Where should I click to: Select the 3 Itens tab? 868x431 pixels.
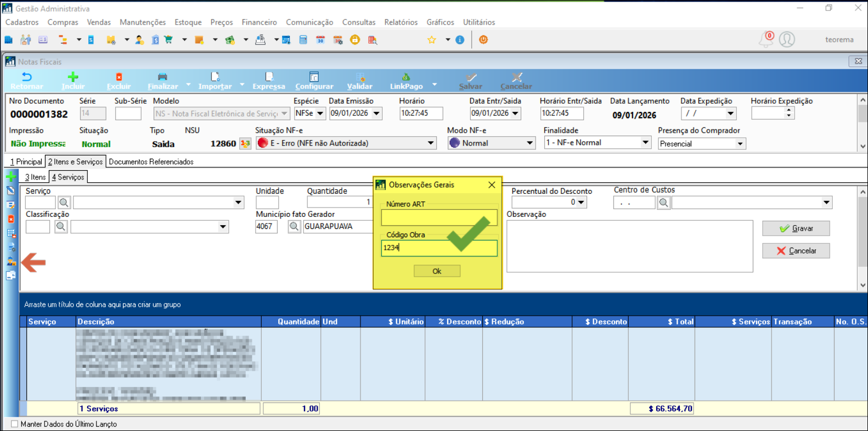tap(35, 177)
